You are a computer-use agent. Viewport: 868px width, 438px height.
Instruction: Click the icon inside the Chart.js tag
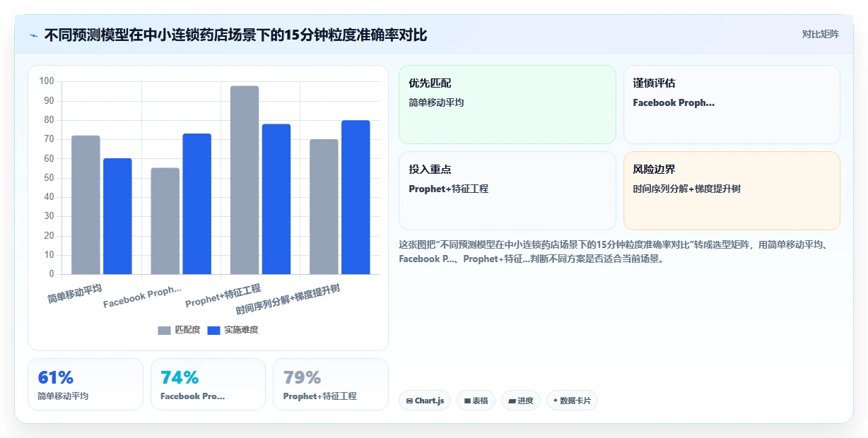tap(409, 401)
